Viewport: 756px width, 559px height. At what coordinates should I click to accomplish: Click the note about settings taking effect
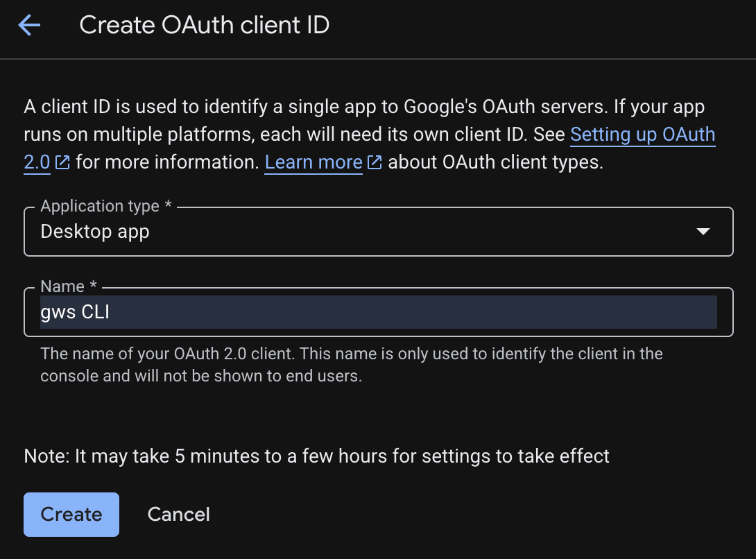coord(317,456)
